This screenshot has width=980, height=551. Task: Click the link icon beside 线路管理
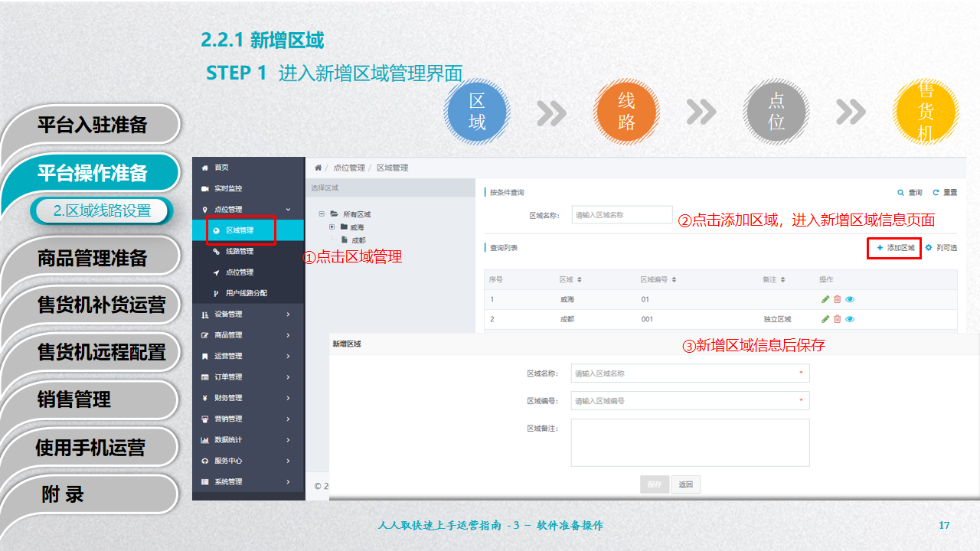[x=217, y=251]
